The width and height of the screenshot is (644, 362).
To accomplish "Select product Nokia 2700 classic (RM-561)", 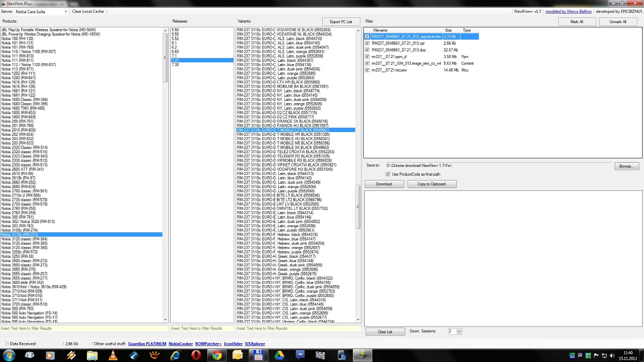I will (x=25, y=191).
